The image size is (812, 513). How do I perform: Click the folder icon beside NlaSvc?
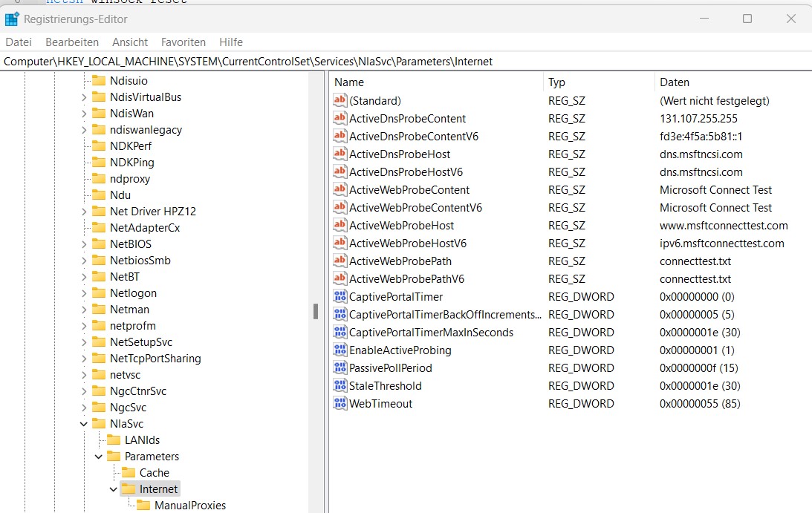[98, 423]
